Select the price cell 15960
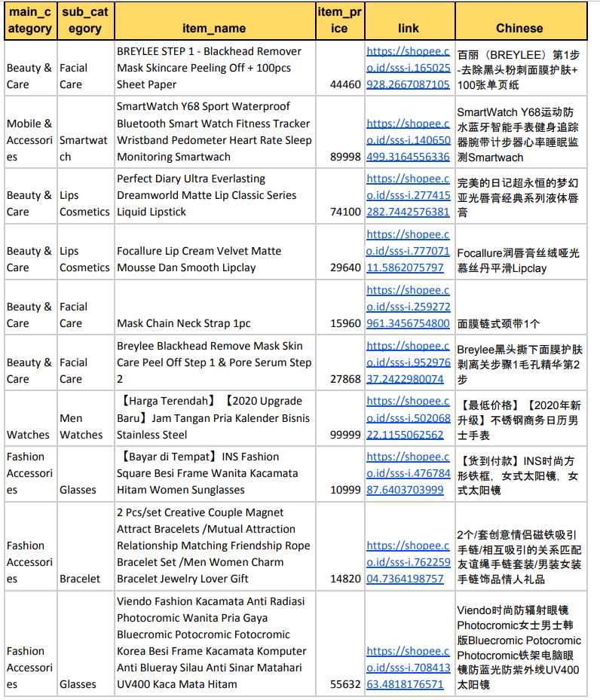This screenshot has height=700, width=600. click(x=340, y=307)
